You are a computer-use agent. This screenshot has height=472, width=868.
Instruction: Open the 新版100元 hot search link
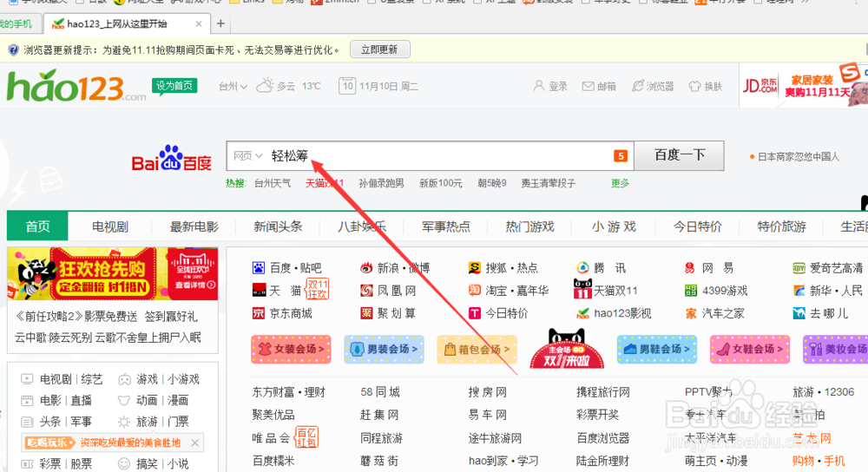(441, 183)
